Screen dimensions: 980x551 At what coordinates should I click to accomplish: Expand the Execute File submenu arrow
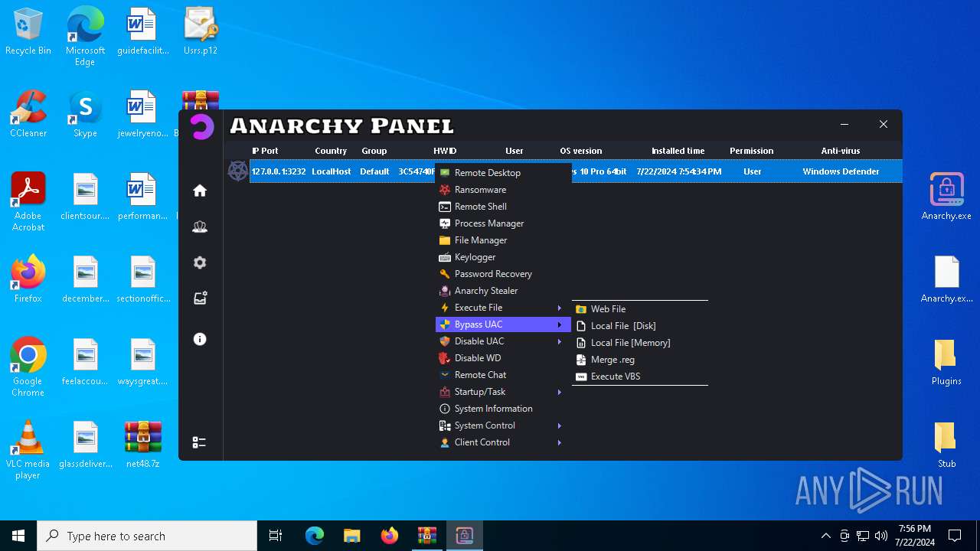560,308
